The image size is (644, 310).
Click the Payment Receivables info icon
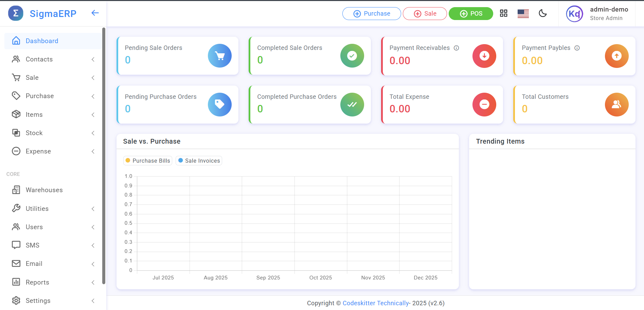[x=457, y=48]
